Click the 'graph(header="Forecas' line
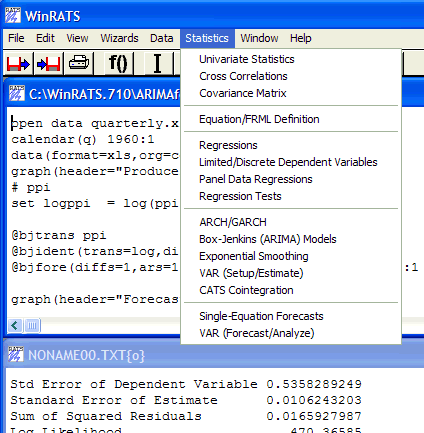Image resolution: width=424 pixels, height=433 pixels. 95,299
